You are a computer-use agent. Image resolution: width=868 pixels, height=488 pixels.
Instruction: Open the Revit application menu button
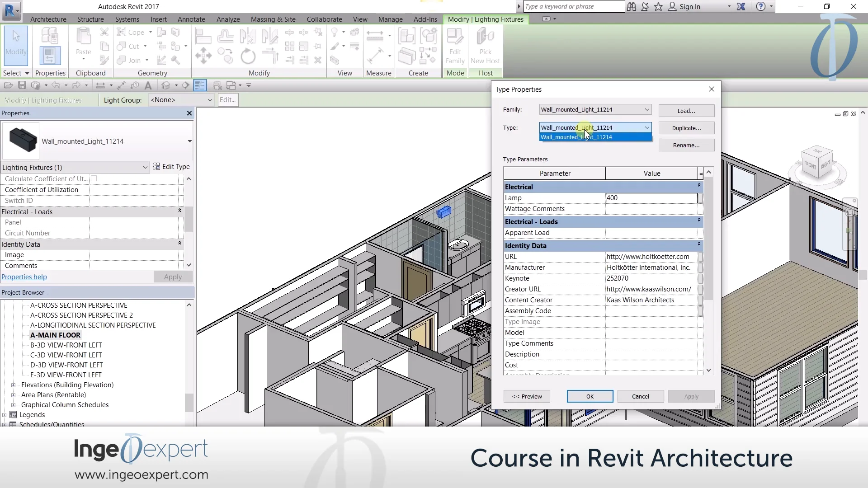pos(10,10)
